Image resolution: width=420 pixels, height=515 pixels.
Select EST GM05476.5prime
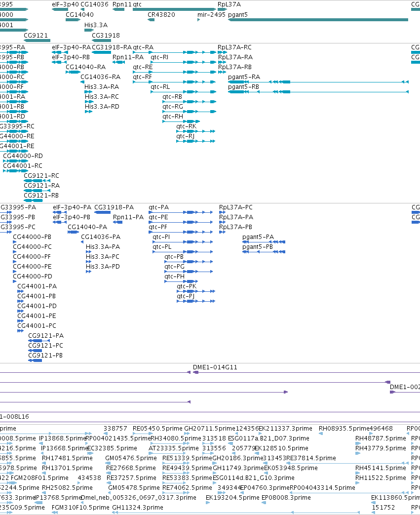pyautogui.click(x=131, y=458)
